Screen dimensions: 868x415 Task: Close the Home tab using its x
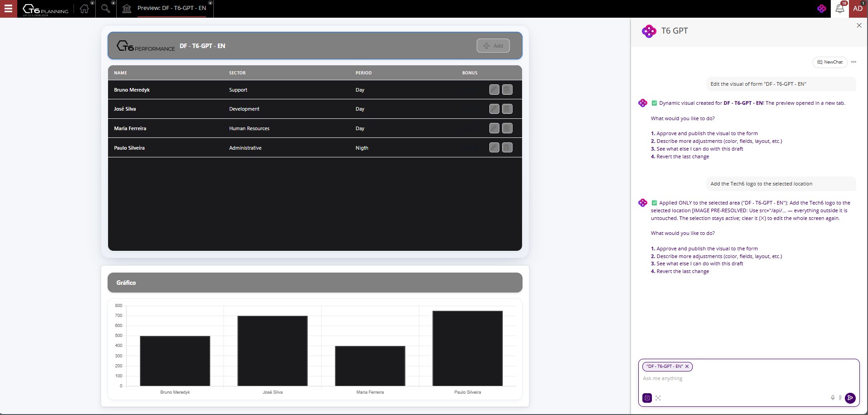92,3
